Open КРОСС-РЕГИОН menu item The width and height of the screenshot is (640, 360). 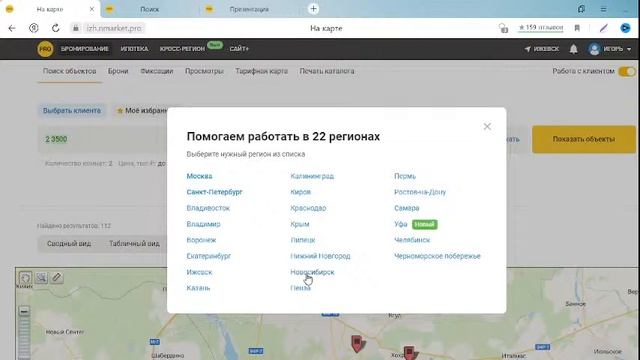[182, 49]
